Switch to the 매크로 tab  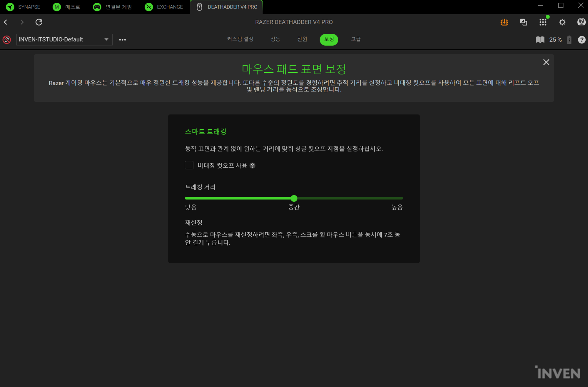[66, 7]
